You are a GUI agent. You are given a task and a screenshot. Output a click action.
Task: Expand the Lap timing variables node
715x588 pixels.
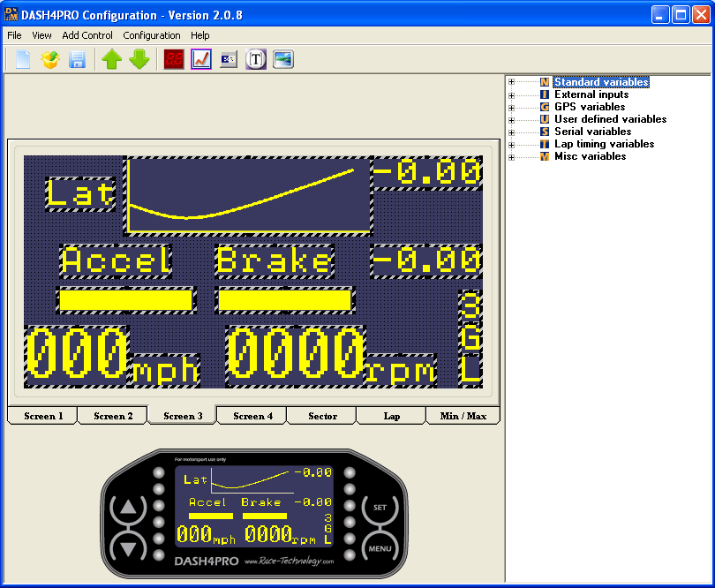click(x=512, y=144)
